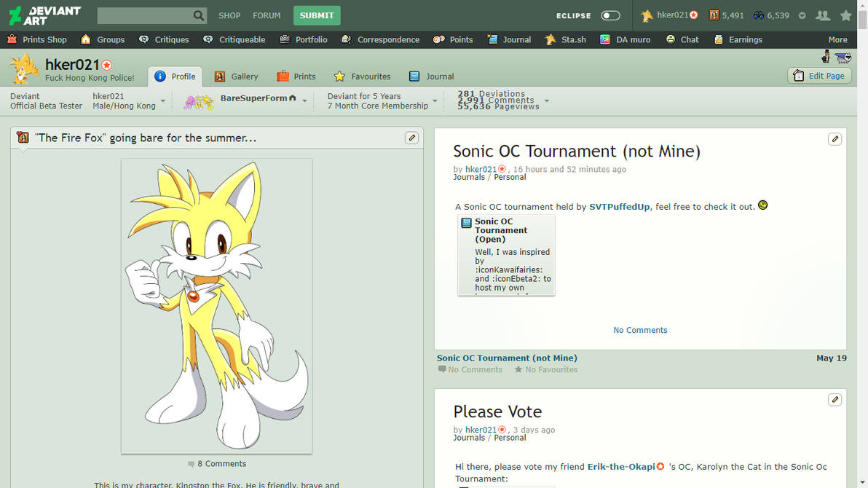The width and height of the screenshot is (868, 488).
Task: Click the star icon in top header
Action: [x=845, y=15]
